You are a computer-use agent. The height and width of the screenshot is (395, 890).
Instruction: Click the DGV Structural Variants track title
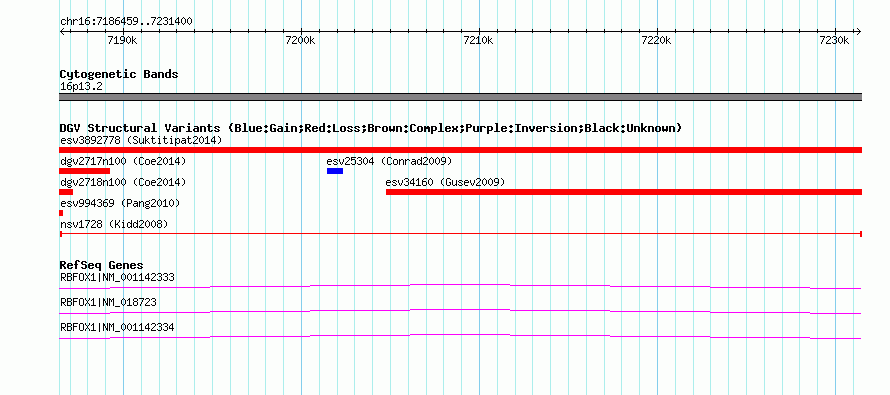(371, 128)
